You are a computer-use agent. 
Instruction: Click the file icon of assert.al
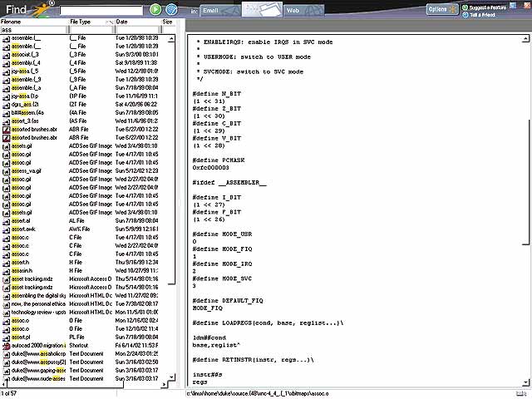(x=6, y=221)
